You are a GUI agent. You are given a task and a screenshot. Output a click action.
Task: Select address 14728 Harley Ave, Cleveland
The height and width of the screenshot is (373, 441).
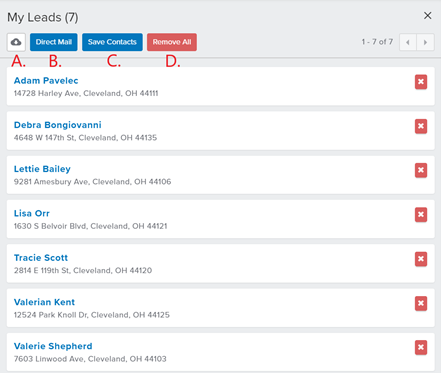pyautogui.click(x=86, y=93)
